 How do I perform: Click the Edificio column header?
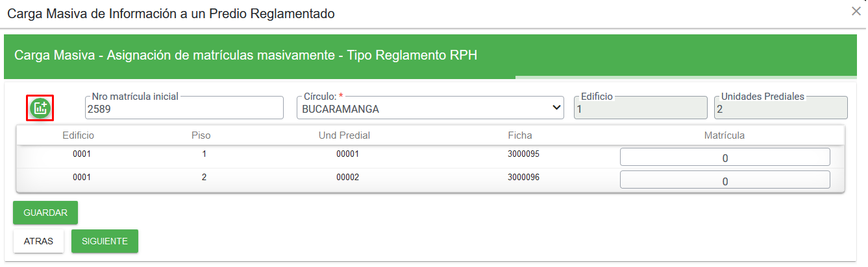(x=79, y=135)
